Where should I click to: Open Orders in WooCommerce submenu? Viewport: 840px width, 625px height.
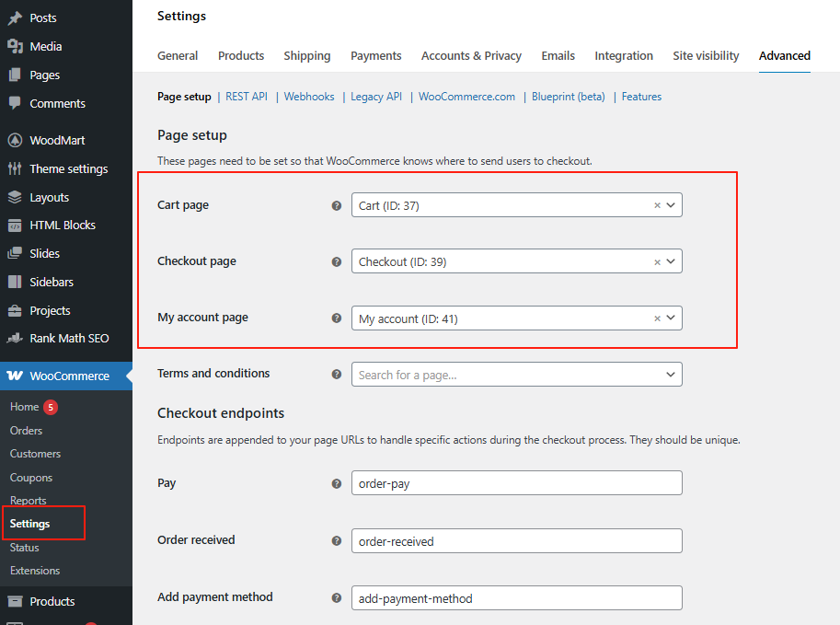[26, 430]
